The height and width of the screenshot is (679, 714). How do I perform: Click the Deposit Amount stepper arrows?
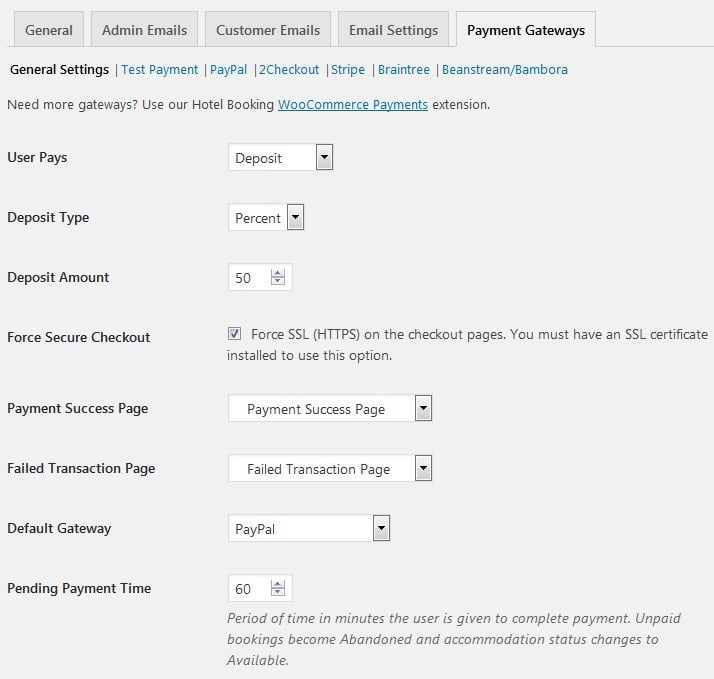click(x=278, y=278)
